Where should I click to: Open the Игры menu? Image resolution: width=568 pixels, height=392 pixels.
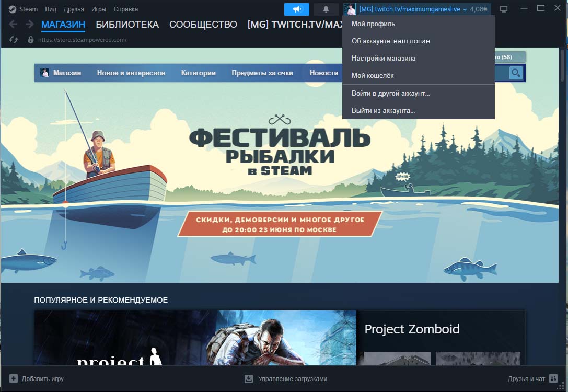point(99,9)
